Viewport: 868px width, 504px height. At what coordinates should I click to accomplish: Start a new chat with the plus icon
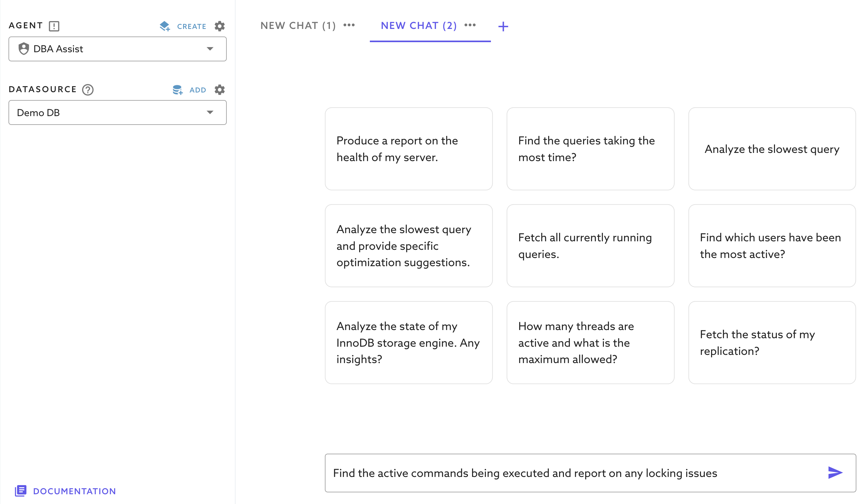[x=503, y=26]
